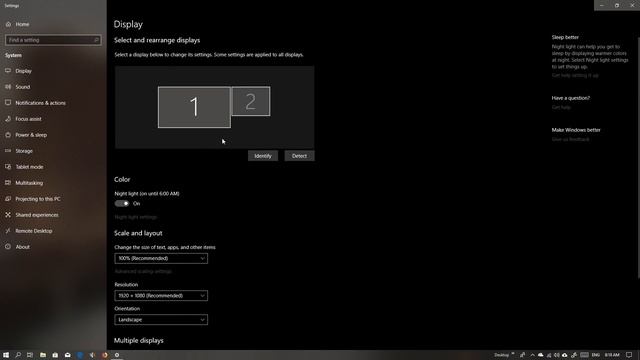The width and height of the screenshot is (640, 360).
Task: Turn off the Night light toggle
Action: [x=122, y=203]
